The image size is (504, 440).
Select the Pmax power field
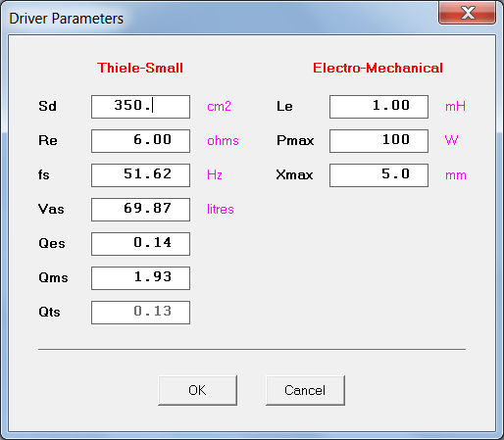click(378, 141)
